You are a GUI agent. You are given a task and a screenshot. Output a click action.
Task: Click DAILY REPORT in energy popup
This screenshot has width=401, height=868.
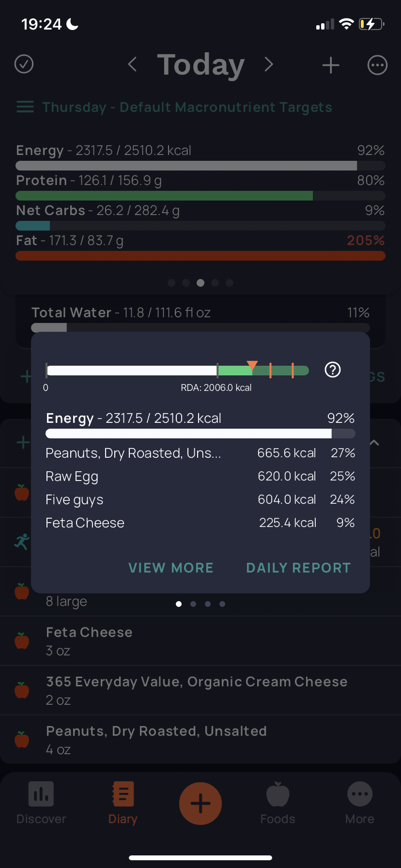point(298,568)
